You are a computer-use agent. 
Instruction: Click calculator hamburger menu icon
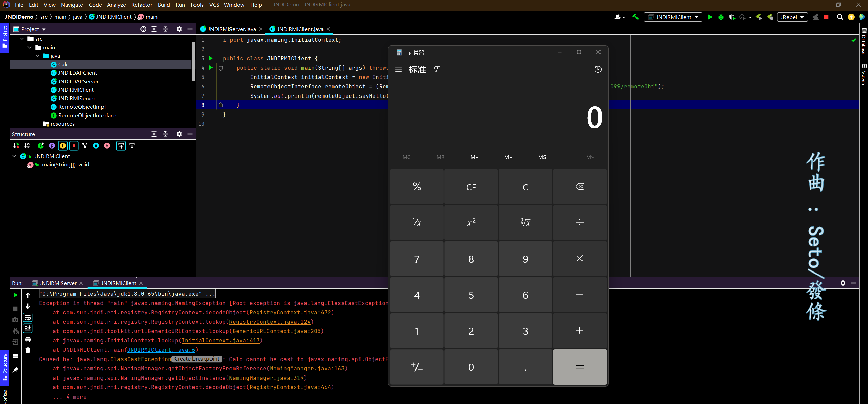coord(399,70)
